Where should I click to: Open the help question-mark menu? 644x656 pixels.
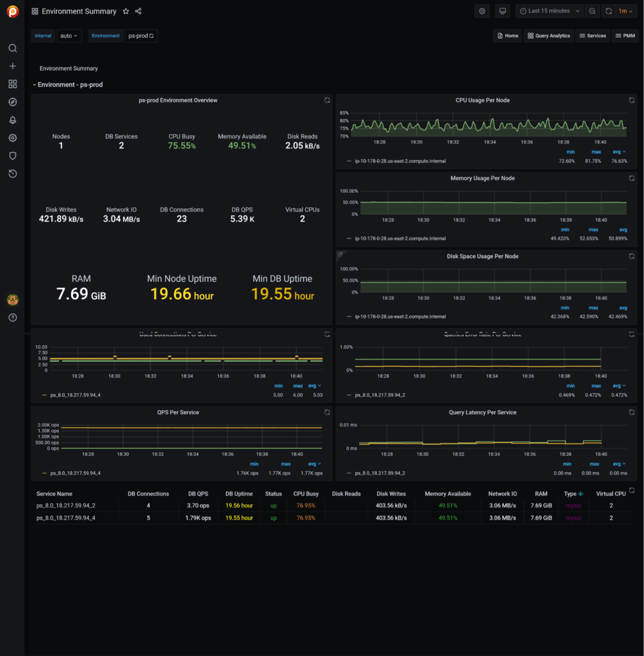pos(12,316)
